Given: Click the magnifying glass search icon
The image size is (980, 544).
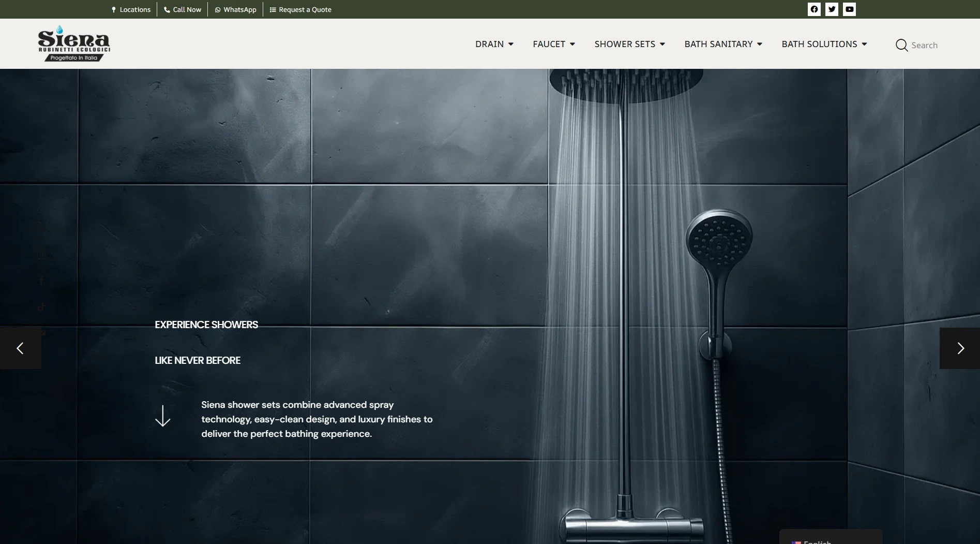Looking at the screenshot, I should 901,45.
